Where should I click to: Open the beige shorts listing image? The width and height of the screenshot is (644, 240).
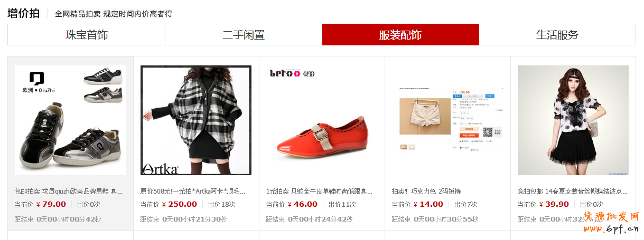point(447,120)
